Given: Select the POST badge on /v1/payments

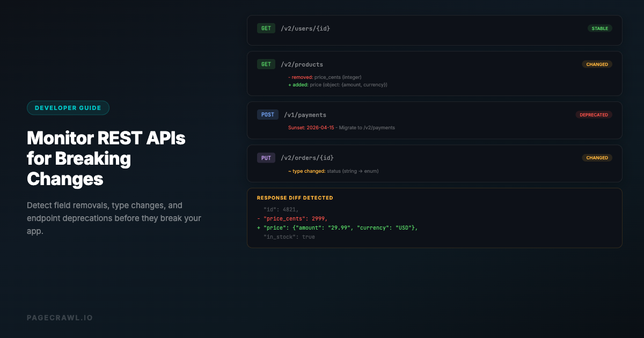Looking at the screenshot, I should tap(267, 114).
